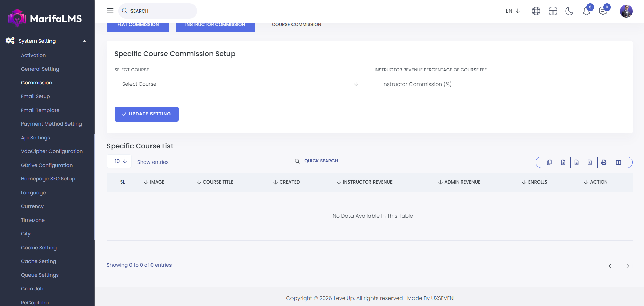Open the Select Course dropdown
644x306 pixels.
point(240,84)
